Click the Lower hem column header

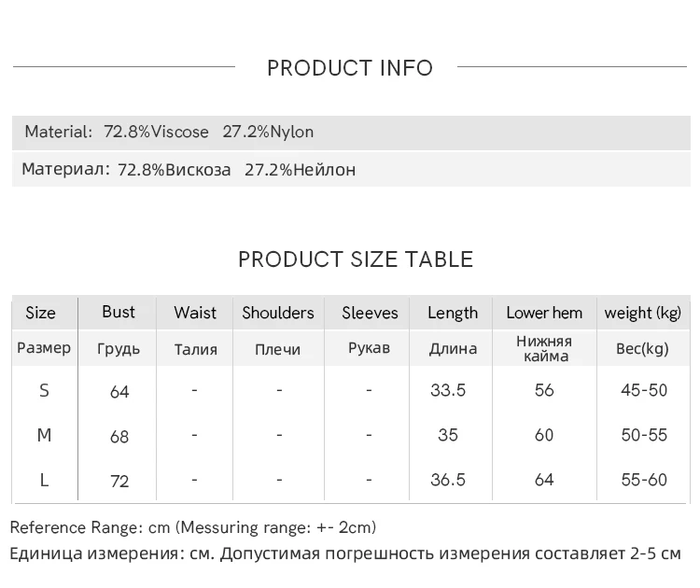pos(544,313)
